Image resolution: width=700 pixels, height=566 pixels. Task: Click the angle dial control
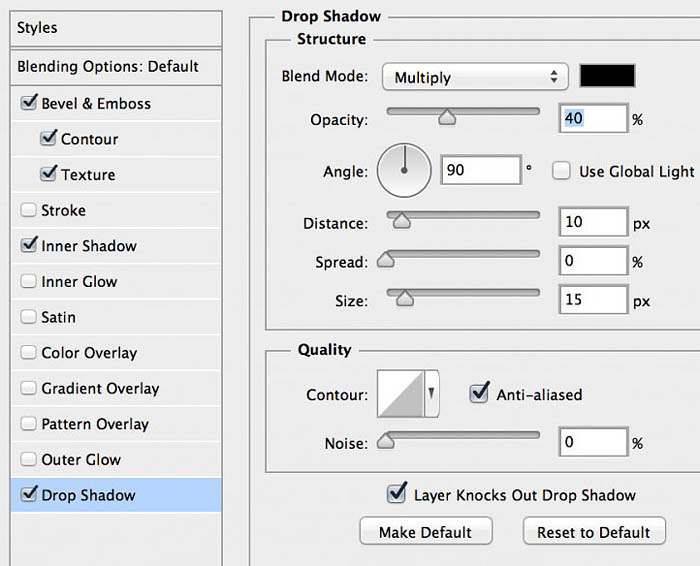[x=404, y=171]
